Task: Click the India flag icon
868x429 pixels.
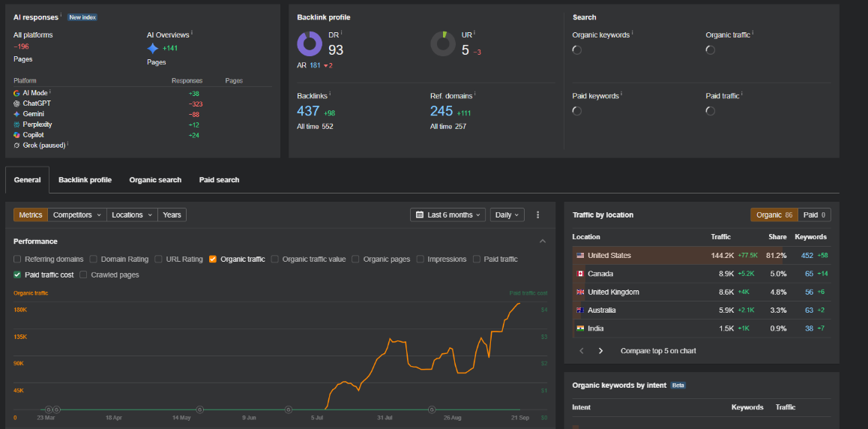Action: tap(580, 328)
